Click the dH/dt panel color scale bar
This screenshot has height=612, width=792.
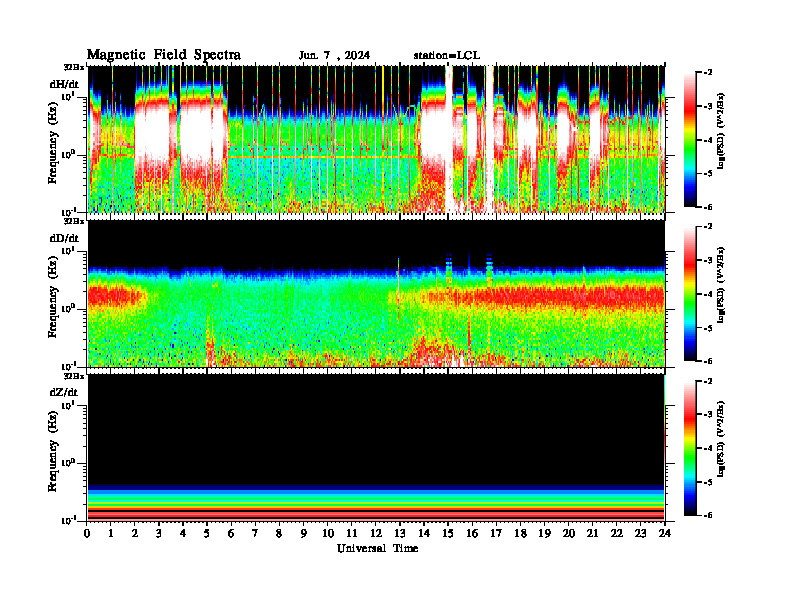(x=690, y=140)
